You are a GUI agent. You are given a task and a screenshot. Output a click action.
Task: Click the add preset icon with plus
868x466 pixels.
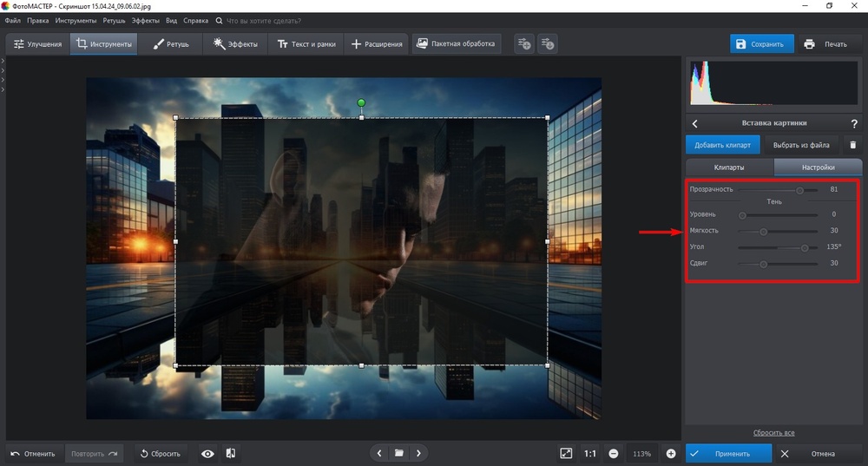click(x=524, y=43)
